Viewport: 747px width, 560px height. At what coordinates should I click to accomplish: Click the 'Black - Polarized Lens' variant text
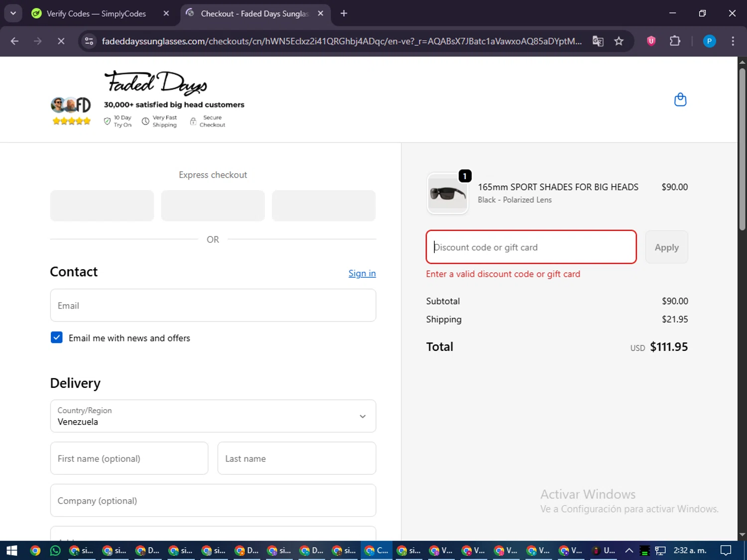click(x=514, y=200)
